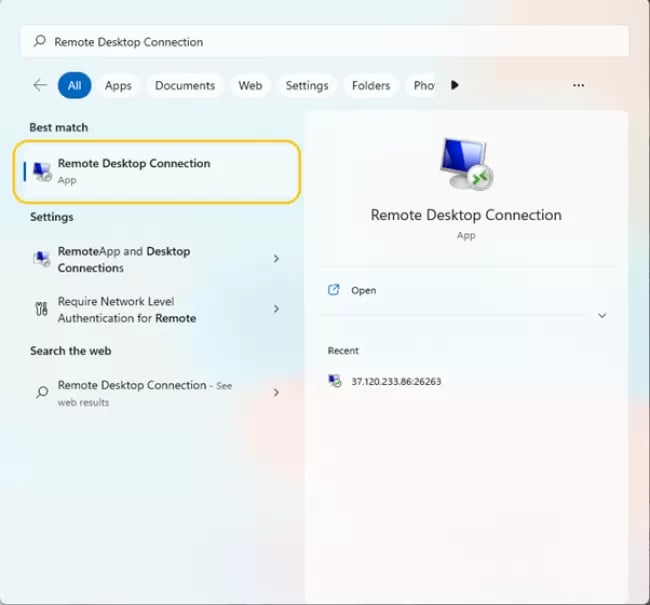
Task: Switch to the partially shown Photos filter tab
Action: tap(422, 85)
